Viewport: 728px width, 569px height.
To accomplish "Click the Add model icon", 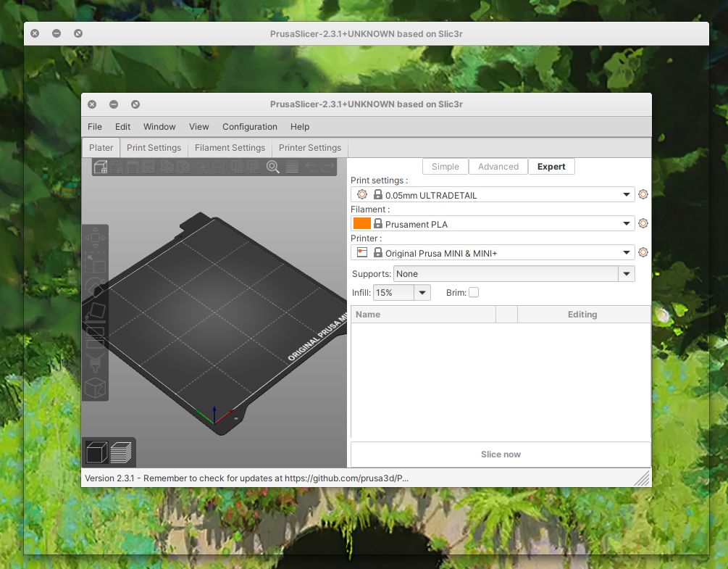I will (99, 167).
